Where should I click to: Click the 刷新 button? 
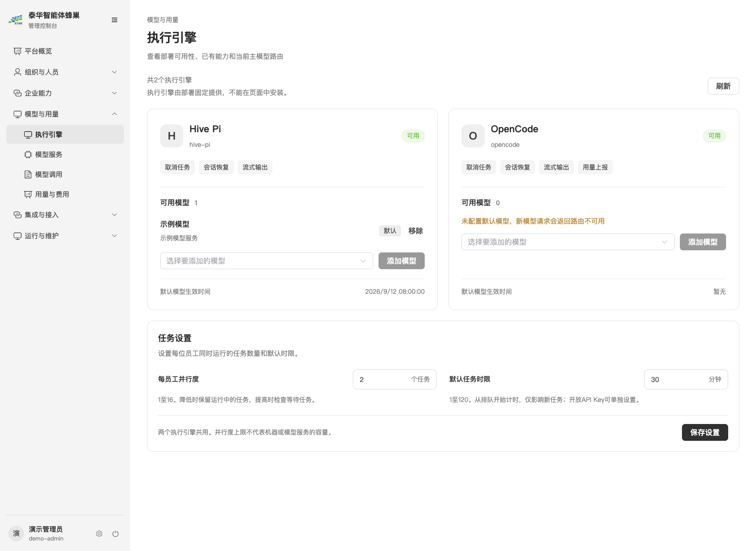click(723, 86)
